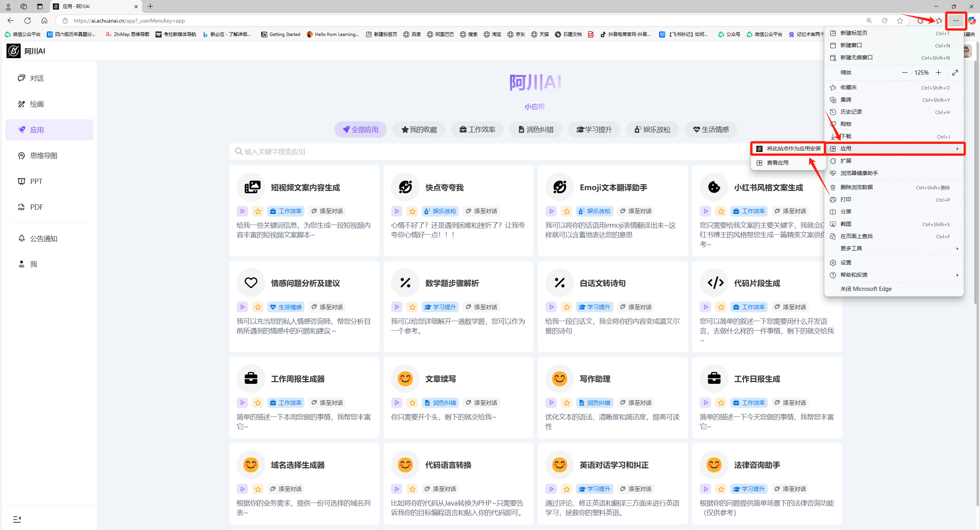Open the 百度 bookmark
This screenshot has width=980, height=530.
click(412, 34)
